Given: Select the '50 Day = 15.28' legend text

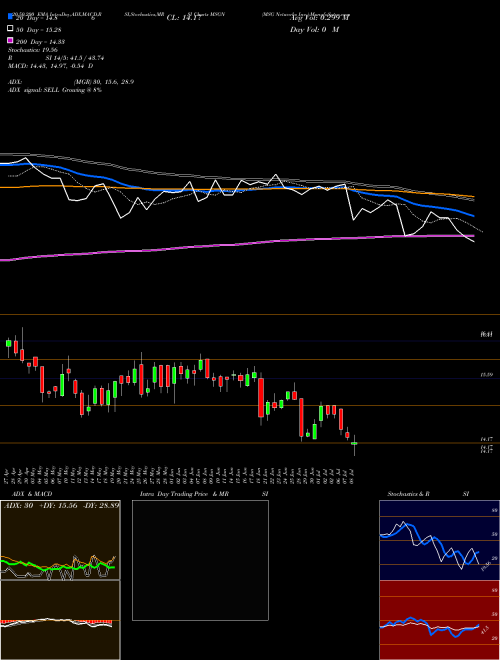Looking at the screenshot, I should (x=39, y=30).
